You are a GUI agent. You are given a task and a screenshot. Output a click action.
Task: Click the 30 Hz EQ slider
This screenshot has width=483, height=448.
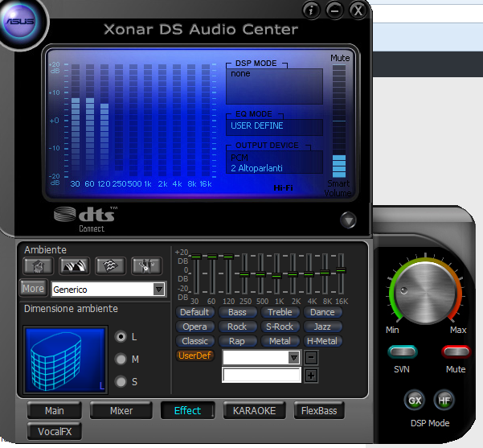point(196,257)
